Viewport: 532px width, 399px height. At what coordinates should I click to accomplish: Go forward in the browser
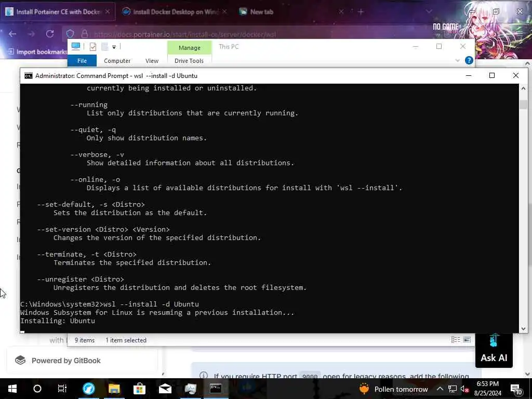pyautogui.click(x=31, y=34)
